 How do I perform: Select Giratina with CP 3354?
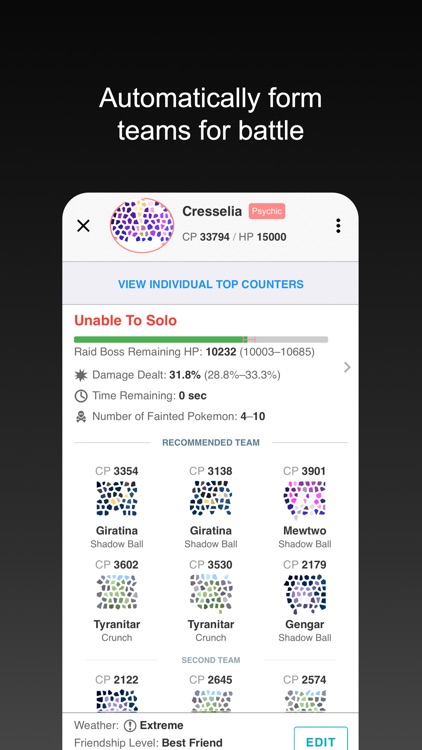click(x=117, y=507)
